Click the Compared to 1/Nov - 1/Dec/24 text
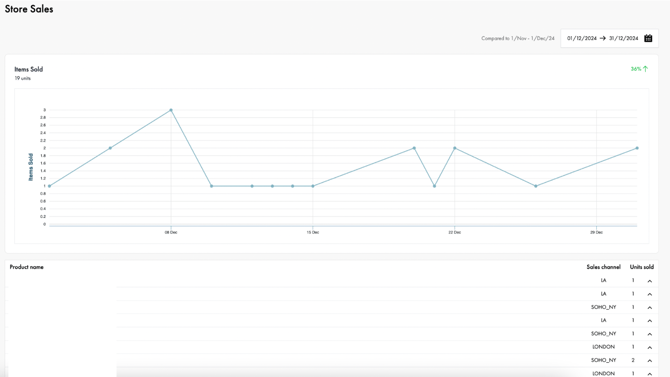This screenshot has height=377, width=670. 518,38
